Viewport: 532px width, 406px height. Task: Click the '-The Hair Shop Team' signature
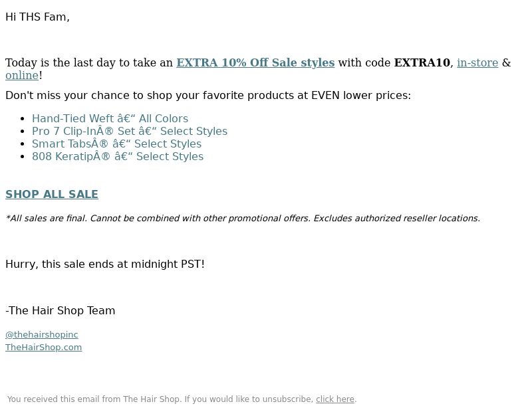(x=60, y=310)
